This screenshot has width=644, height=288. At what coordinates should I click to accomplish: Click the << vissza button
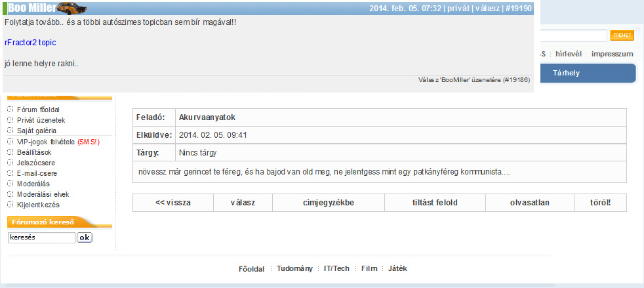click(173, 203)
